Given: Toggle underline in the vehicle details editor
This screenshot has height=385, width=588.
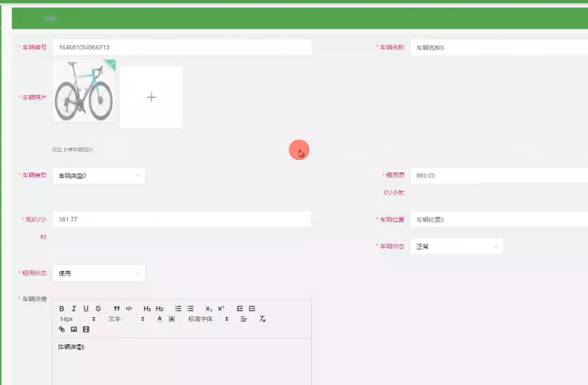Looking at the screenshot, I should [x=85, y=307].
